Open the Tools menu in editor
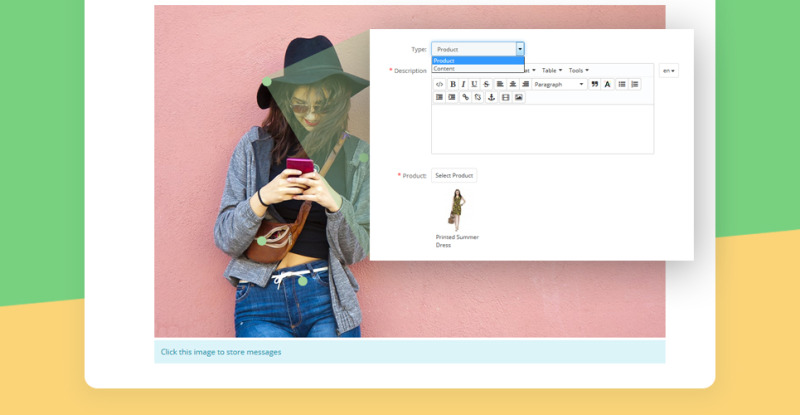Viewport: 800px width, 415px height. click(579, 70)
